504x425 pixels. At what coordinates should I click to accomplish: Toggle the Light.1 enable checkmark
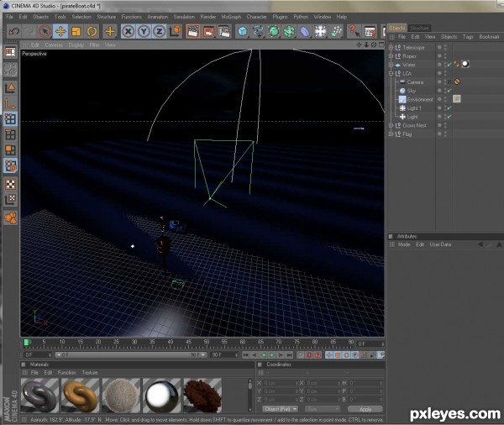pyautogui.click(x=449, y=108)
